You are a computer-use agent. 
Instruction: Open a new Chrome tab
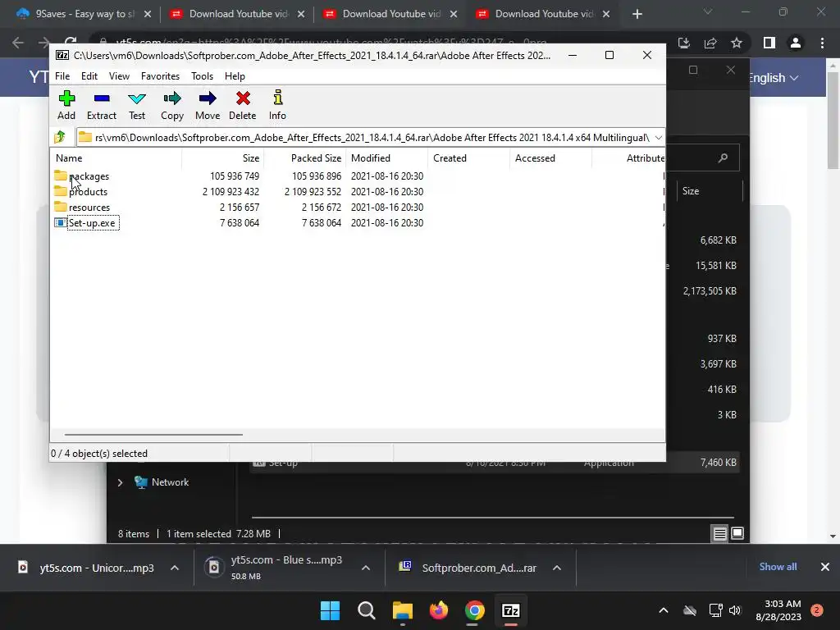click(x=637, y=14)
